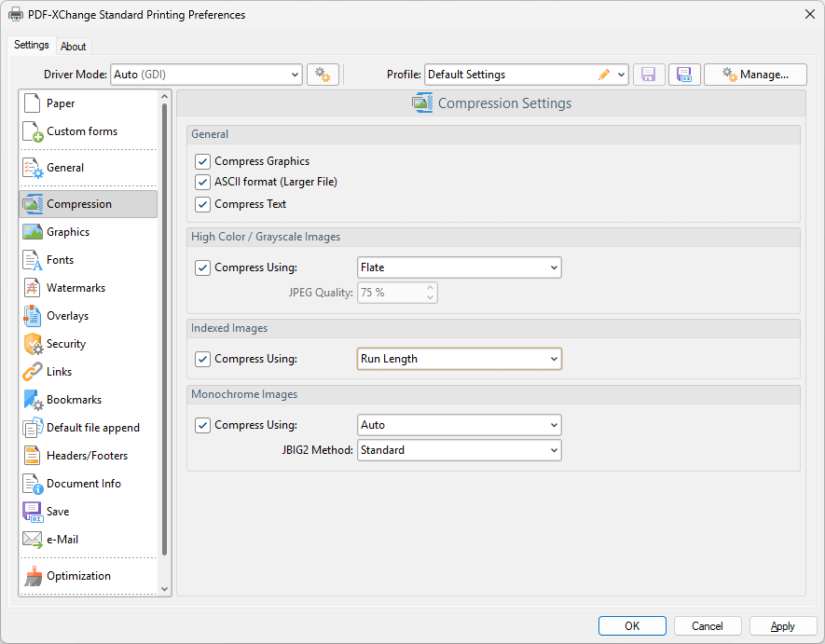
Task: Click the sidebar vertical scrollbar
Action: 165,326
